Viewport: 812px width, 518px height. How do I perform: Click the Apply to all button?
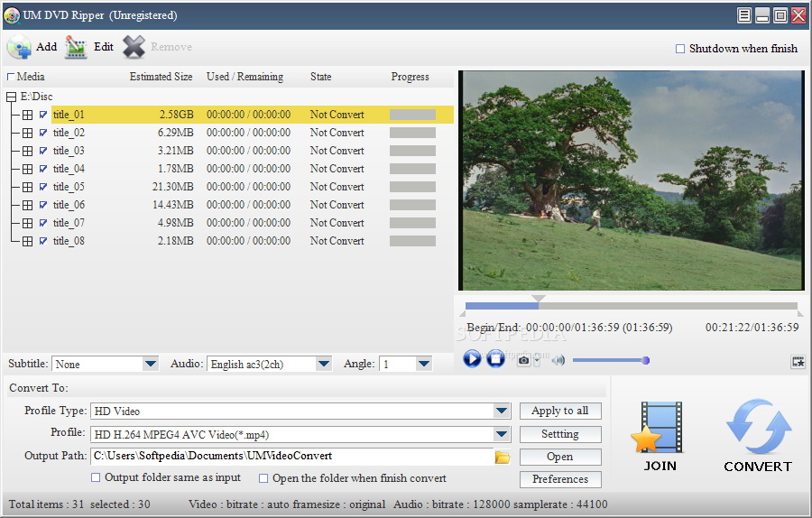559,411
